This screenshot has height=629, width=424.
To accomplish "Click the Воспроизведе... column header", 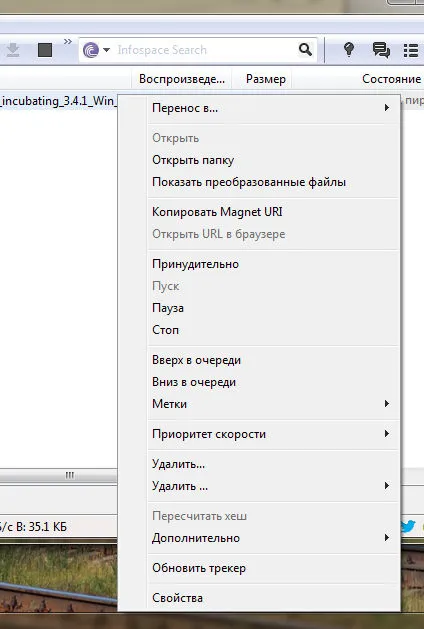I will pos(182,79).
